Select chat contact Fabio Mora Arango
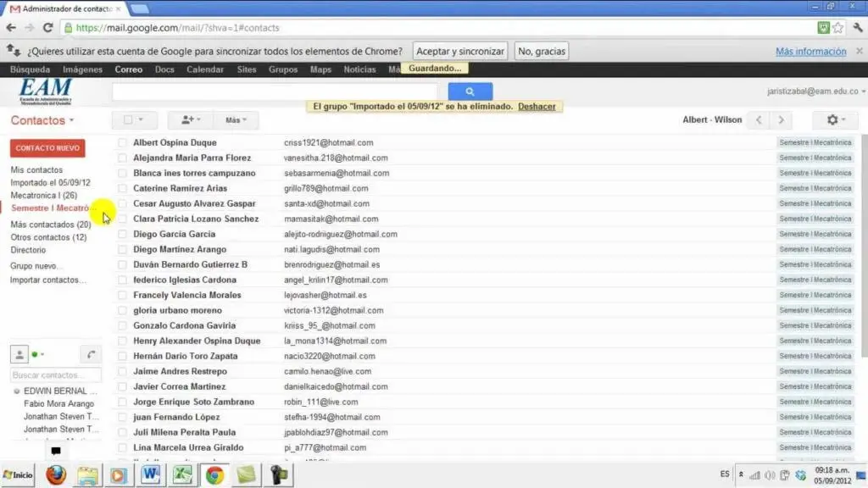Viewport: 868px width, 488px height. click(x=58, y=404)
